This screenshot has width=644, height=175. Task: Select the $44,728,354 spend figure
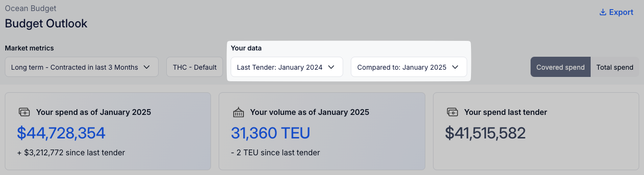(61, 133)
